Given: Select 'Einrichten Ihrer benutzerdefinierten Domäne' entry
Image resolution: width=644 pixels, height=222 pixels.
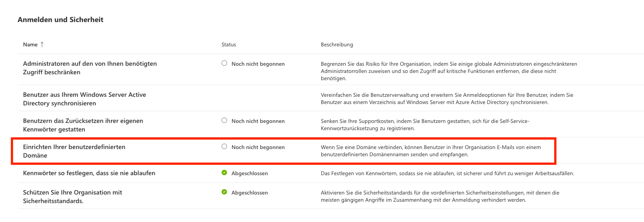Looking at the screenshot, I should coord(74,151).
